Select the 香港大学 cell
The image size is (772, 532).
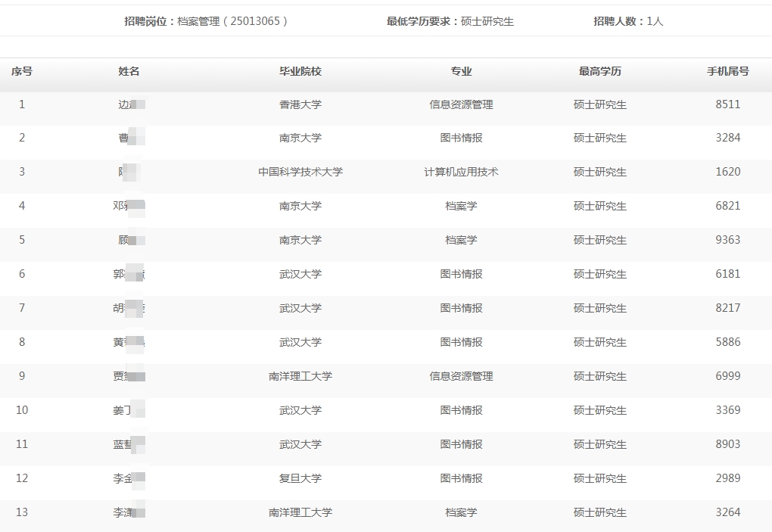tap(300, 104)
